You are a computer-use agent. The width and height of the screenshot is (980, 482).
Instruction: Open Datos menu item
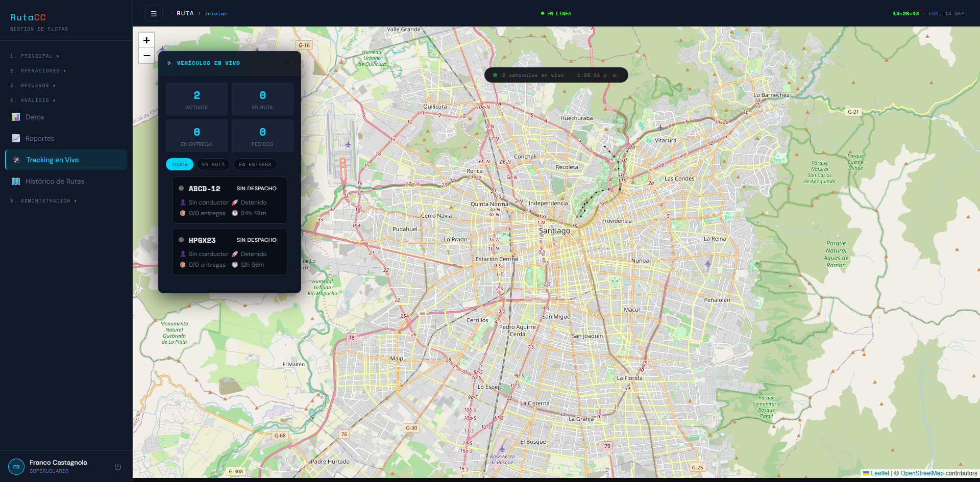click(x=66, y=117)
